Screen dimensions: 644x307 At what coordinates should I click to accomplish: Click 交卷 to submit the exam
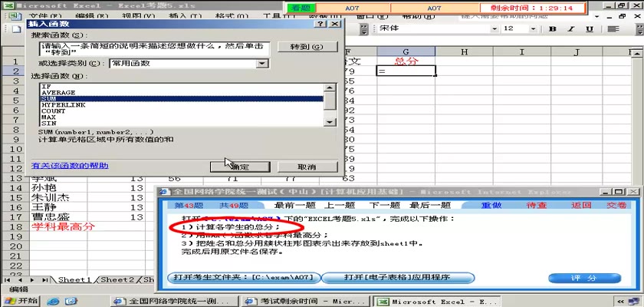pyautogui.click(x=617, y=206)
